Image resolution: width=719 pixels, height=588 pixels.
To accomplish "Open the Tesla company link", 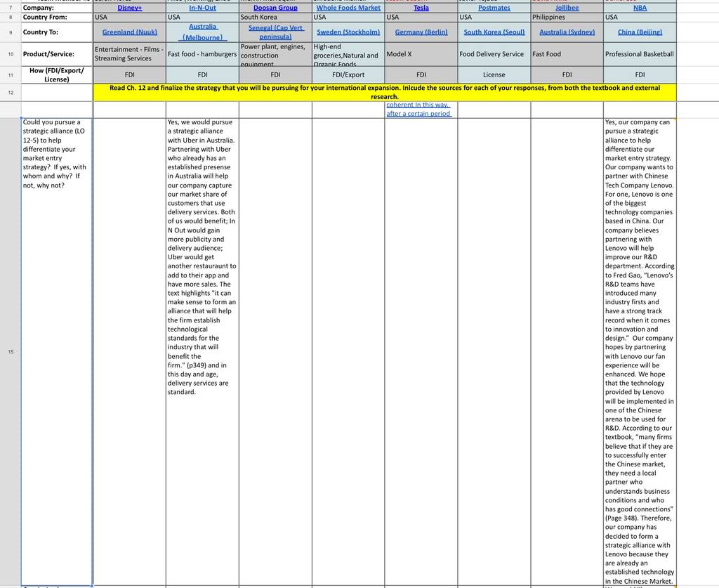I will [421, 8].
